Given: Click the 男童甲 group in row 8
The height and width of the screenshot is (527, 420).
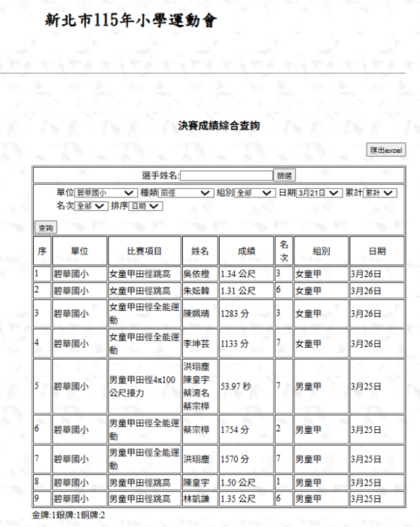Looking at the screenshot, I should [308, 483].
